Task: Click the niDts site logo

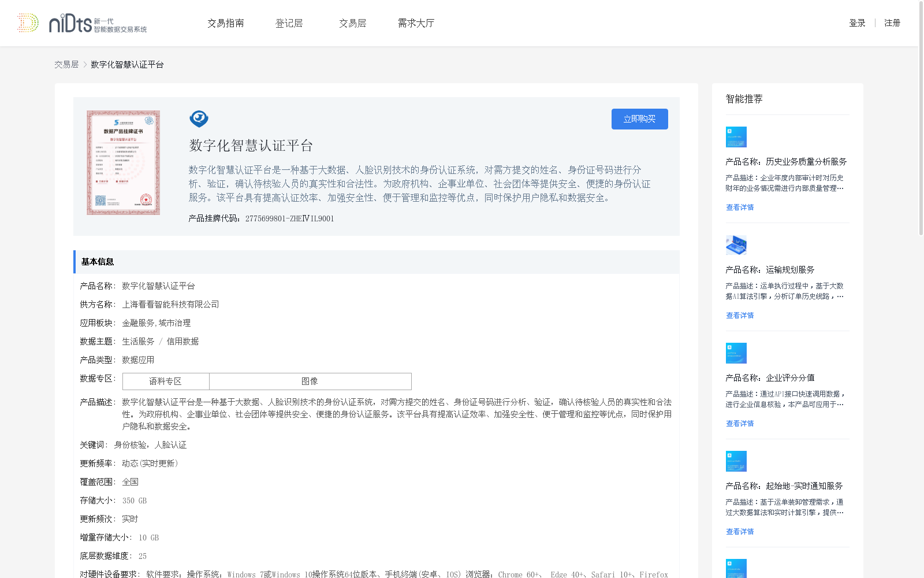Action: point(98,23)
